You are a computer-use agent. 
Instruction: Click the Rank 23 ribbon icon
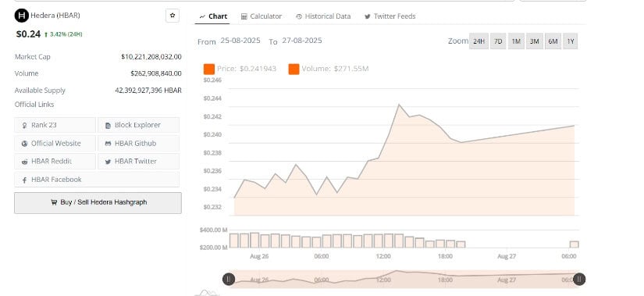pos(25,126)
